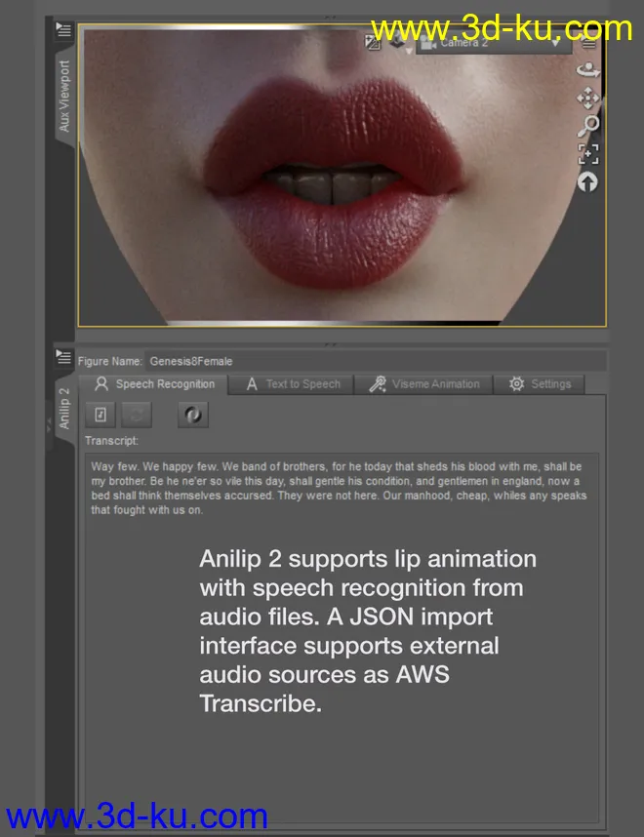Click the 3D viewport render of lips
The height and width of the screenshot is (837, 644).
coord(342,175)
